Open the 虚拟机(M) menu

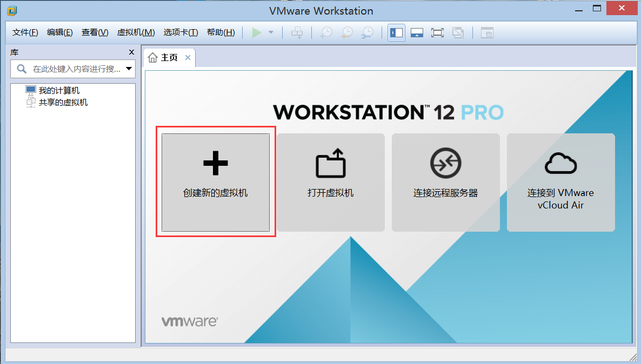click(x=136, y=32)
